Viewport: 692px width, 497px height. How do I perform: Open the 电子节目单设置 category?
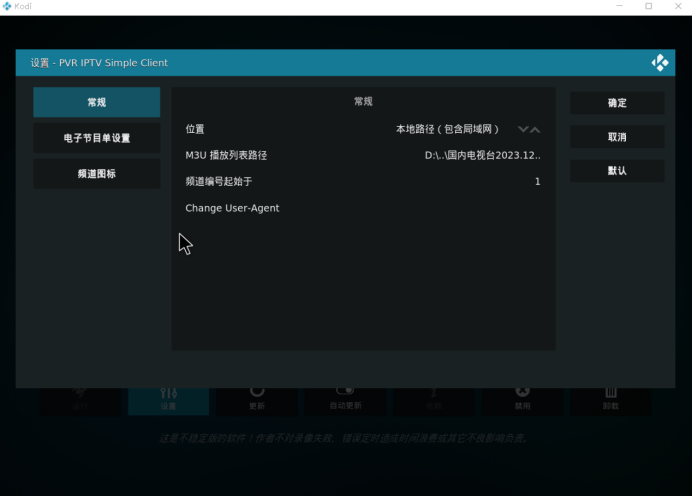(x=97, y=138)
